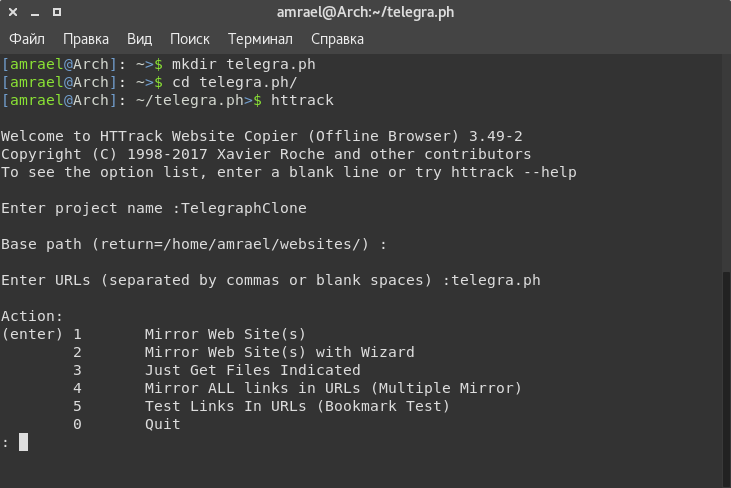Open the Терминал menu
The width and height of the screenshot is (731, 488).
click(260, 39)
